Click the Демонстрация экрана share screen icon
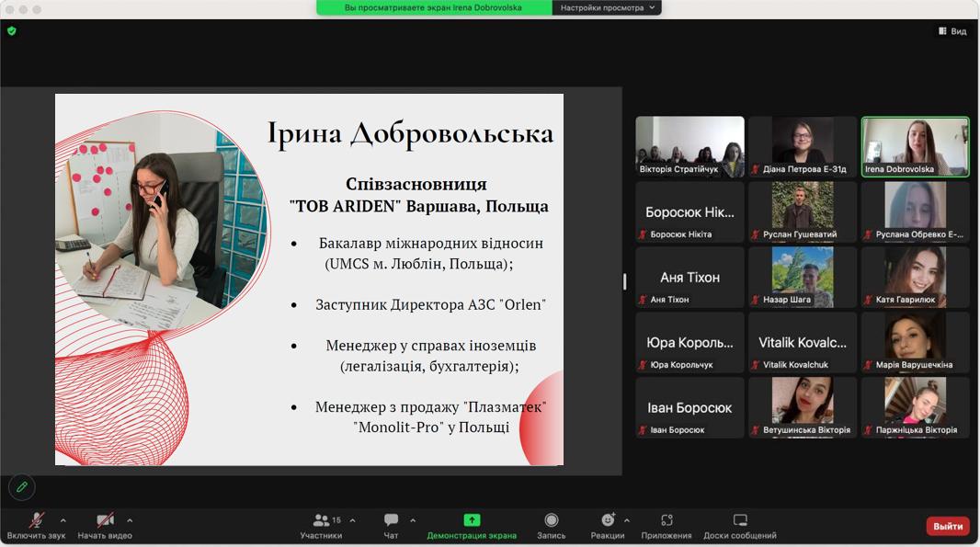The width and height of the screenshot is (980, 547). click(x=472, y=520)
